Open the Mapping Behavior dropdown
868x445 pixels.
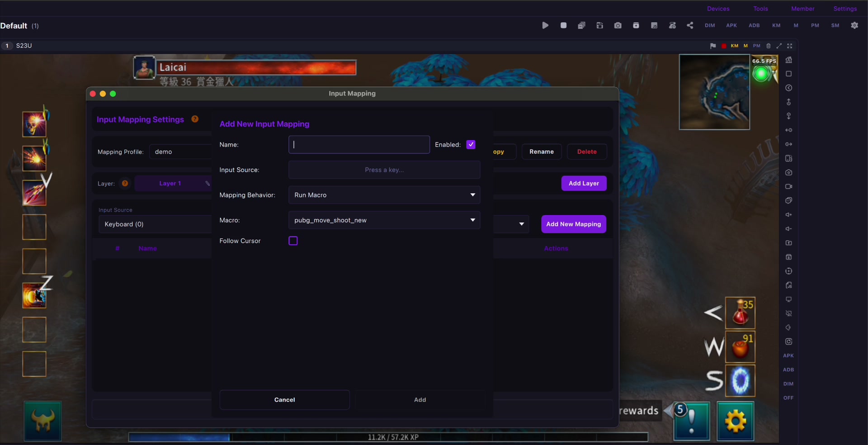point(384,195)
